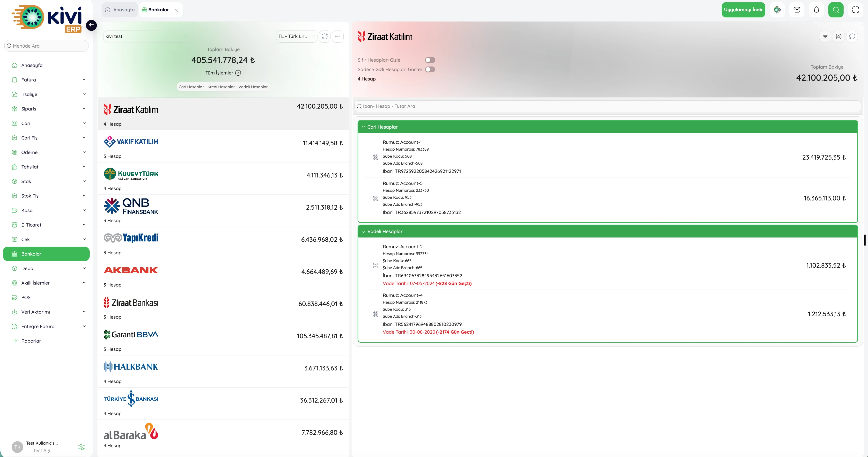Click the TK user avatar
Image resolution: width=868 pixels, height=457 pixels.
17,447
